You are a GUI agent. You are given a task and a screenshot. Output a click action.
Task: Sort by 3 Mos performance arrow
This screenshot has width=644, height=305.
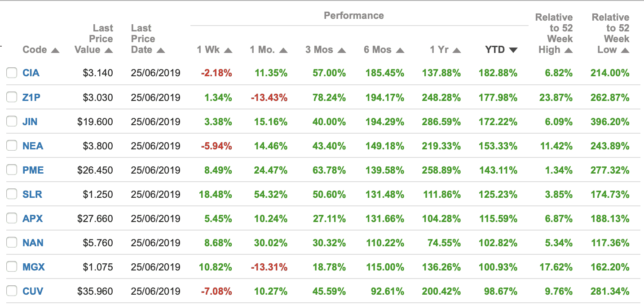(x=341, y=50)
